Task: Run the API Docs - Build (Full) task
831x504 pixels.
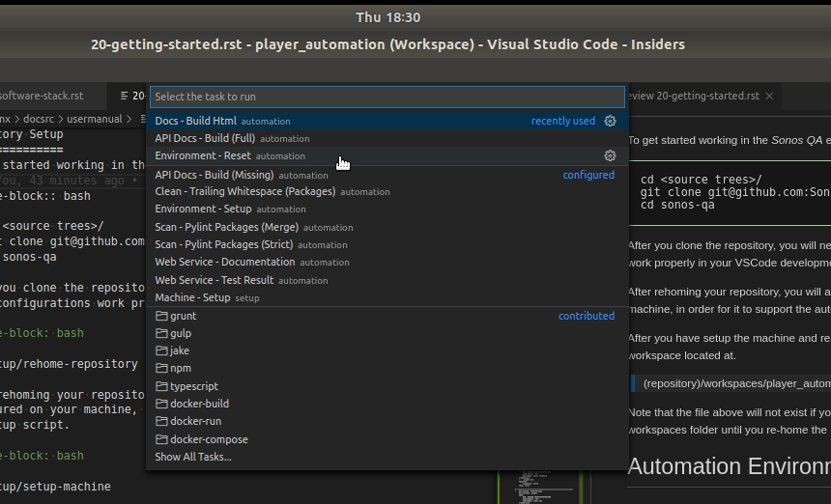Action: (x=205, y=138)
